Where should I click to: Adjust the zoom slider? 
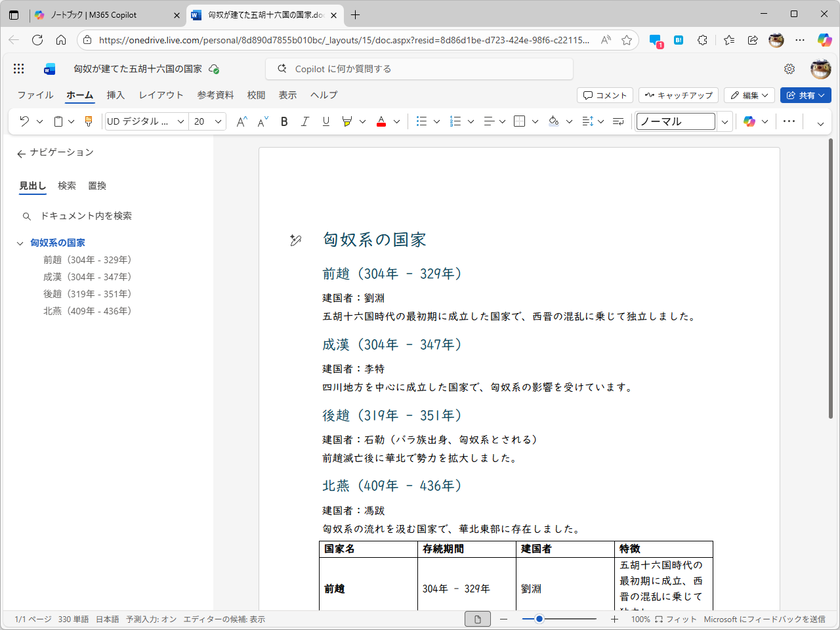(x=539, y=618)
